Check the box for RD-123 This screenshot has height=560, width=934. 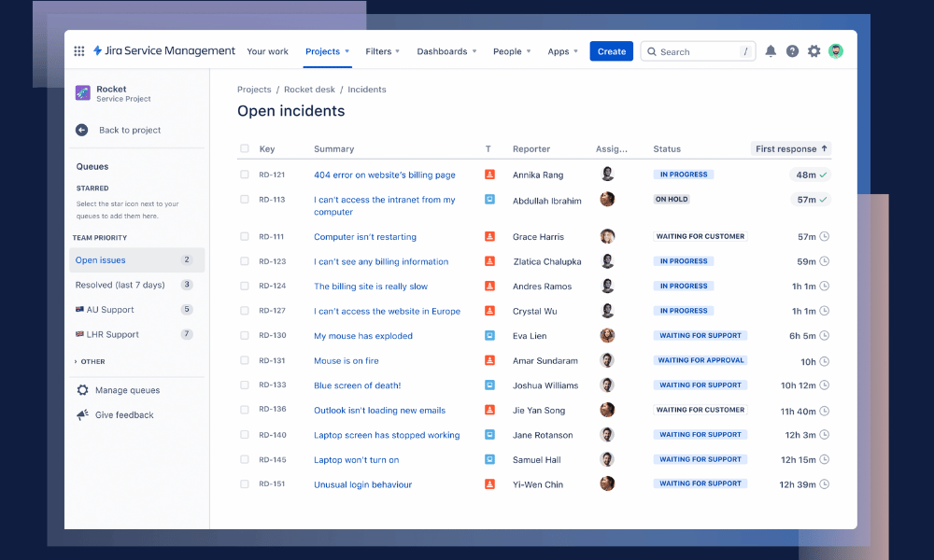coord(244,261)
